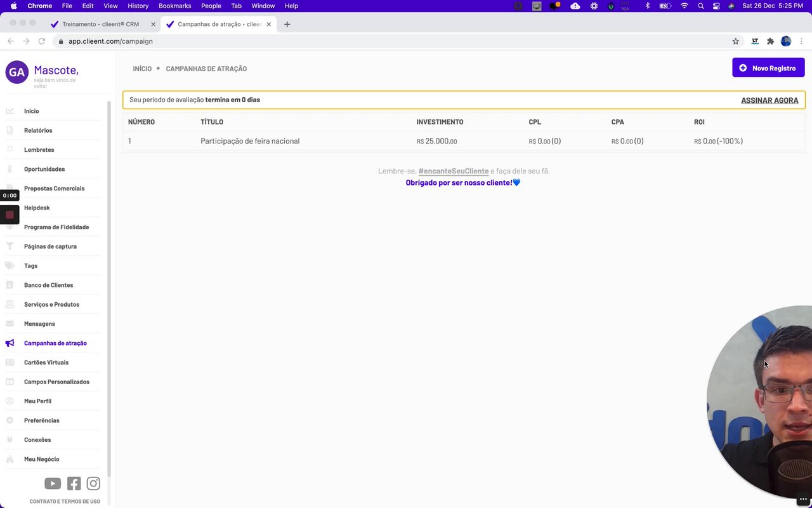
Task: Click the R$ 25.000,00 investment value
Action: pyautogui.click(x=436, y=141)
